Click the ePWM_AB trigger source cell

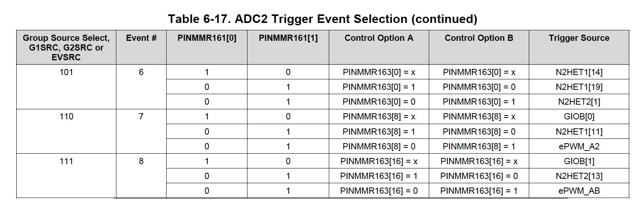[579, 191]
